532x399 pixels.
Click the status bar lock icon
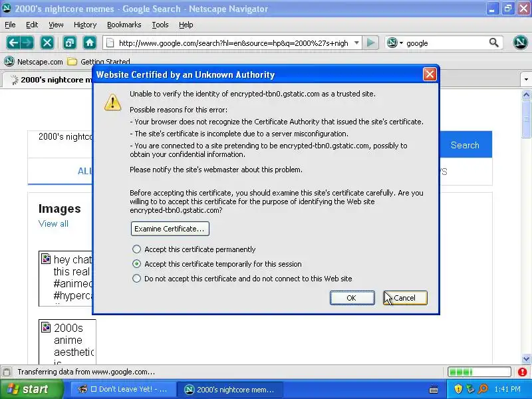pos(7,372)
